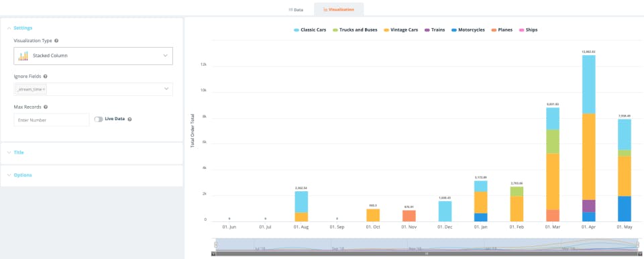Select the Motorcycles segment in April column

tap(588, 217)
